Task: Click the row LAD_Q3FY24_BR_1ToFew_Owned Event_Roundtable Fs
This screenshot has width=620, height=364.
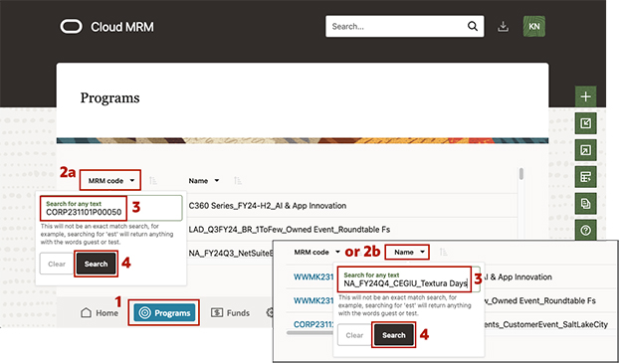Action: [x=352, y=229]
